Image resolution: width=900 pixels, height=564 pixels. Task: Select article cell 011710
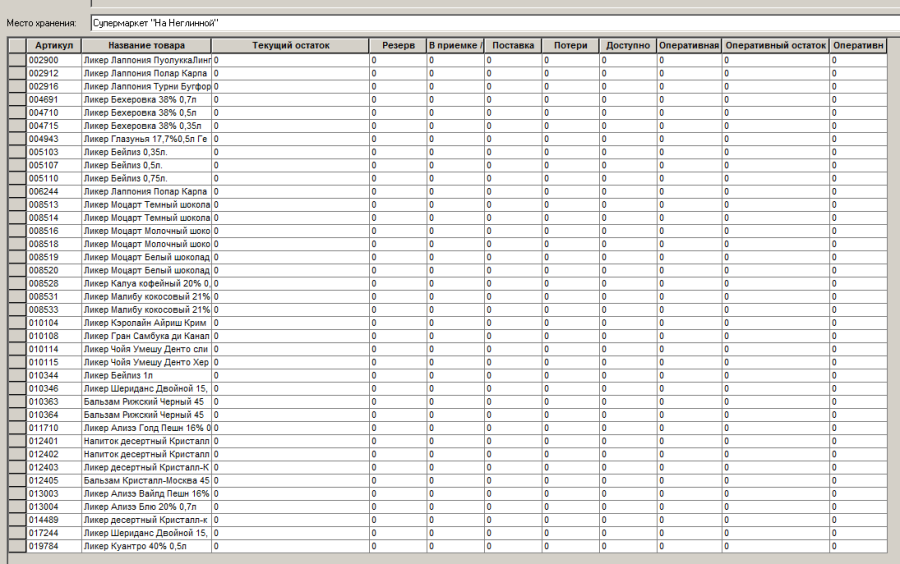click(x=54, y=428)
